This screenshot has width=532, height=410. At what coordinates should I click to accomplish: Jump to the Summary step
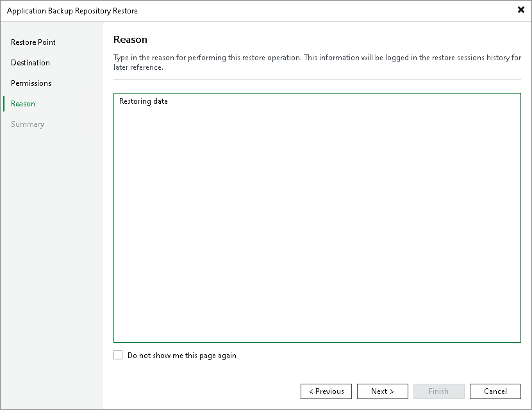28,124
